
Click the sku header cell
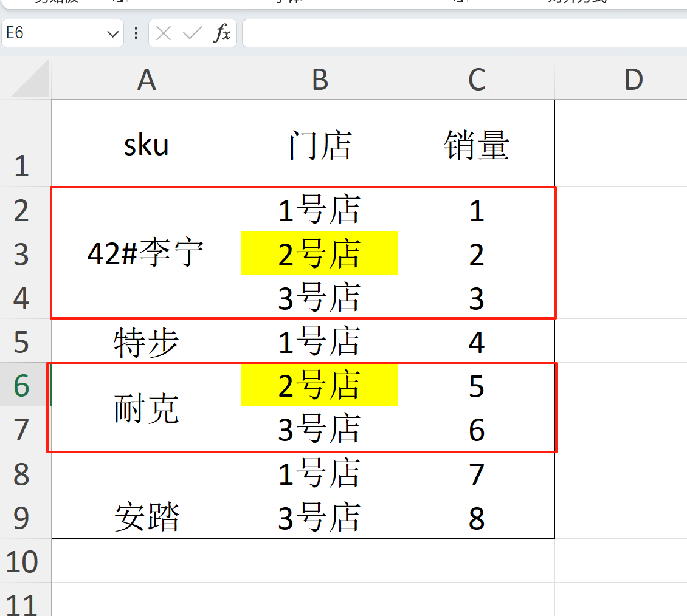[146, 143]
